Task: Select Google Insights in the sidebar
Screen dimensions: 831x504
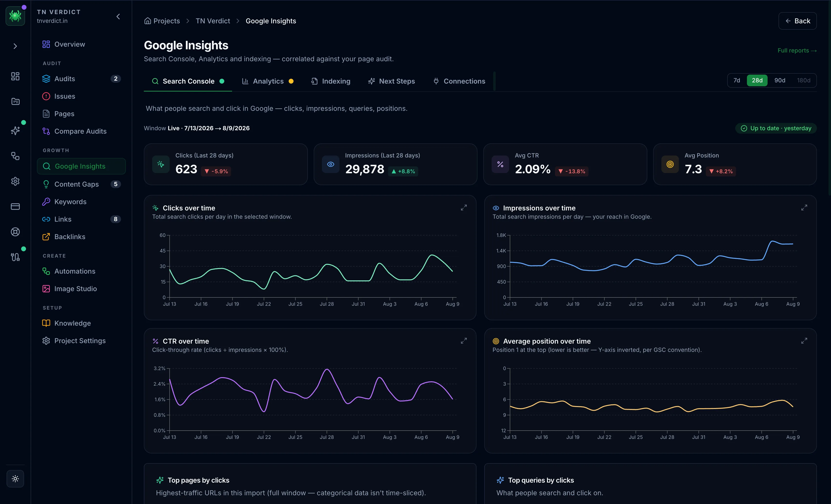Action: click(81, 166)
